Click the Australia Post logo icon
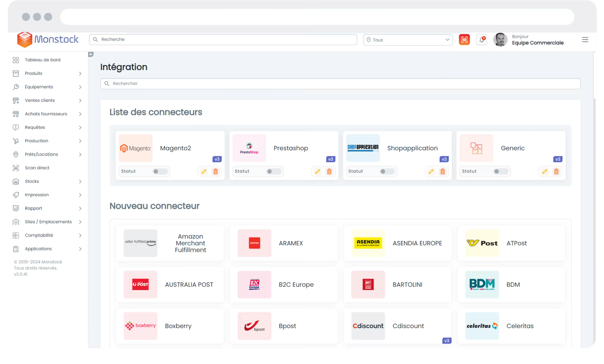Image resolution: width=604 pixels, height=364 pixels. 140,285
